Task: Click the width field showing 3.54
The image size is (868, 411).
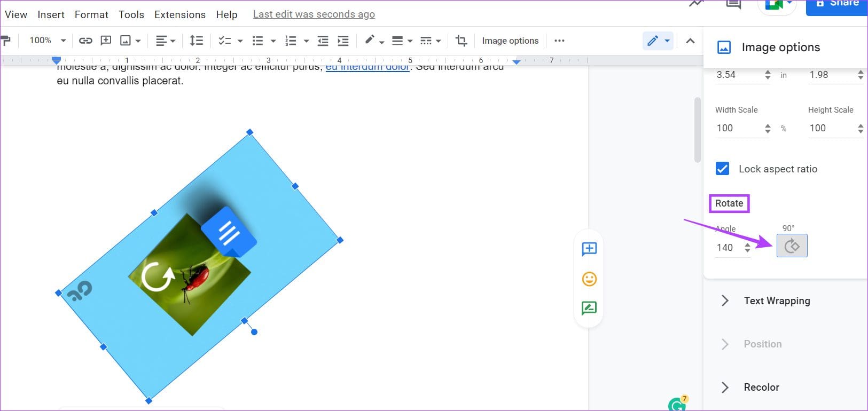Action: [739, 75]
